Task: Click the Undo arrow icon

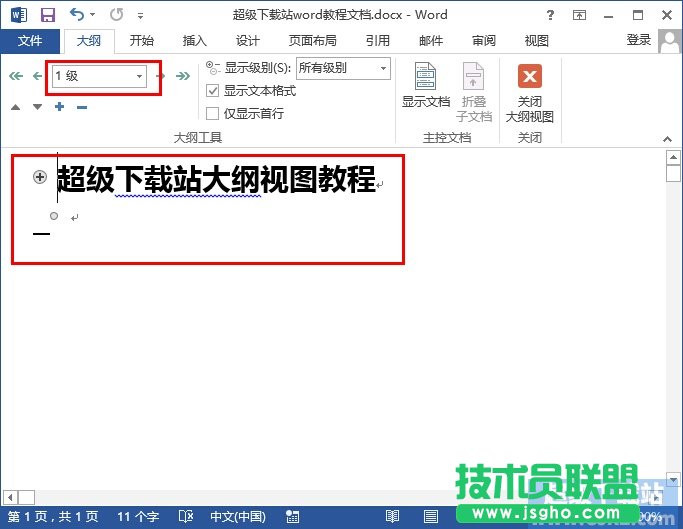Action: click(77, 15)
